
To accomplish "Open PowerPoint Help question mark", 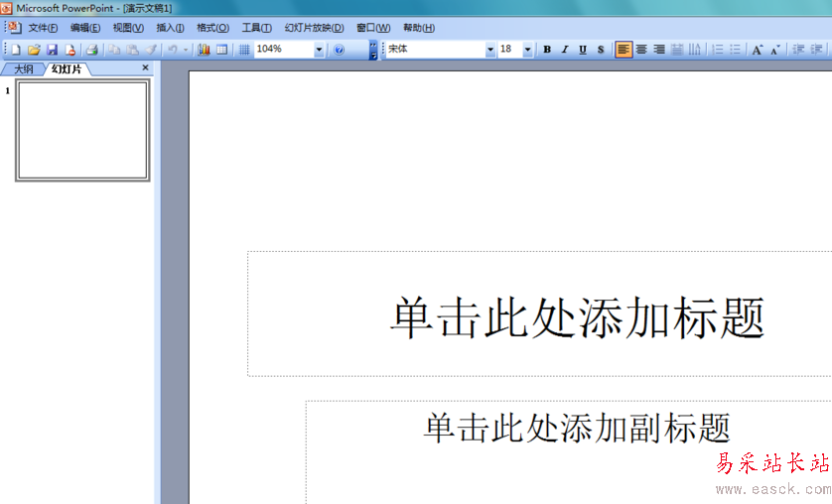I will click(x=340, y=50).
